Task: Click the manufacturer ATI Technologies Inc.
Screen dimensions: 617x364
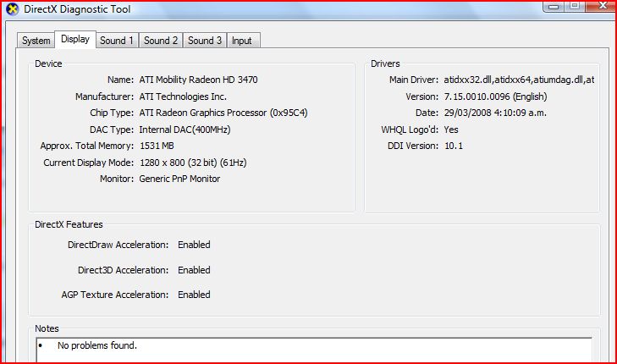Action: 183,97
